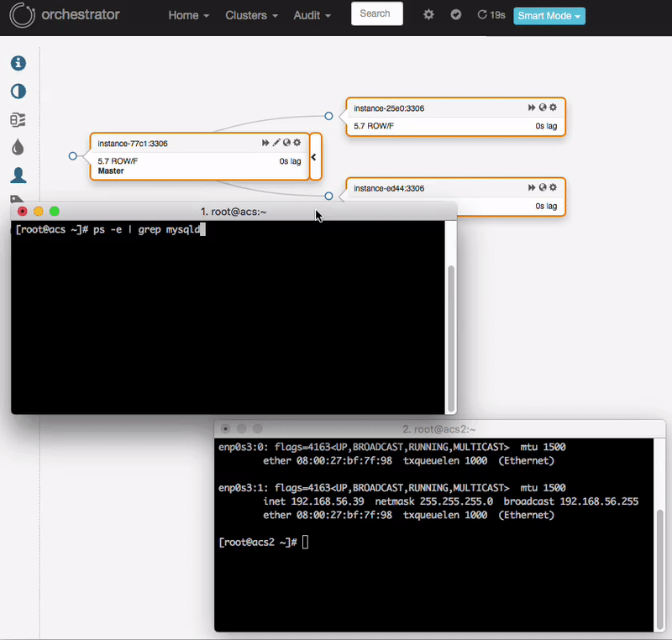672x640 pixels.
Task: Open the settings gear in the top navbar
Action: (x=428, y=14)
